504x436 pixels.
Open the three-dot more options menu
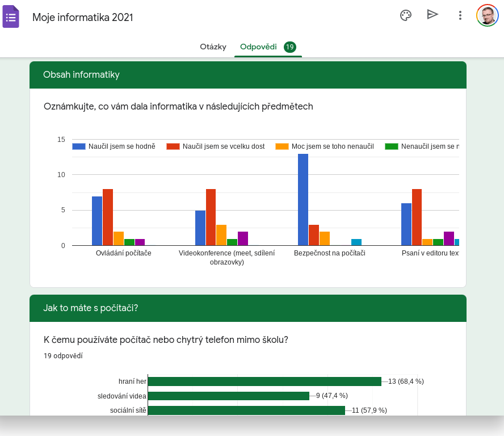[460, 15]
